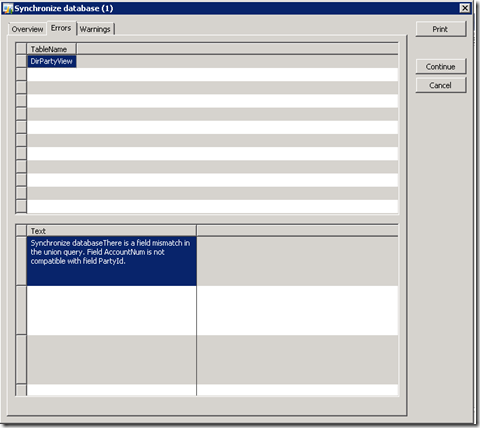
Task: Cancel the database synchronization
Action: pyautogui.click(x=440, y=85)
